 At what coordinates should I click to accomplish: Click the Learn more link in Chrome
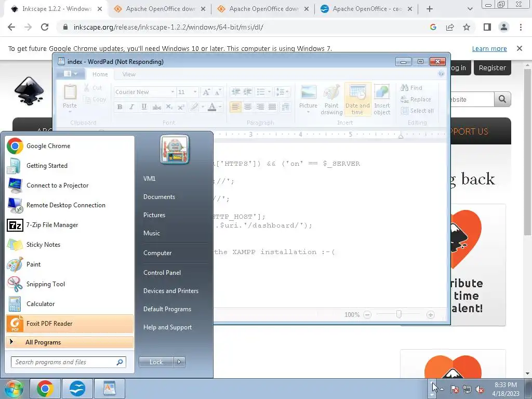489,48
